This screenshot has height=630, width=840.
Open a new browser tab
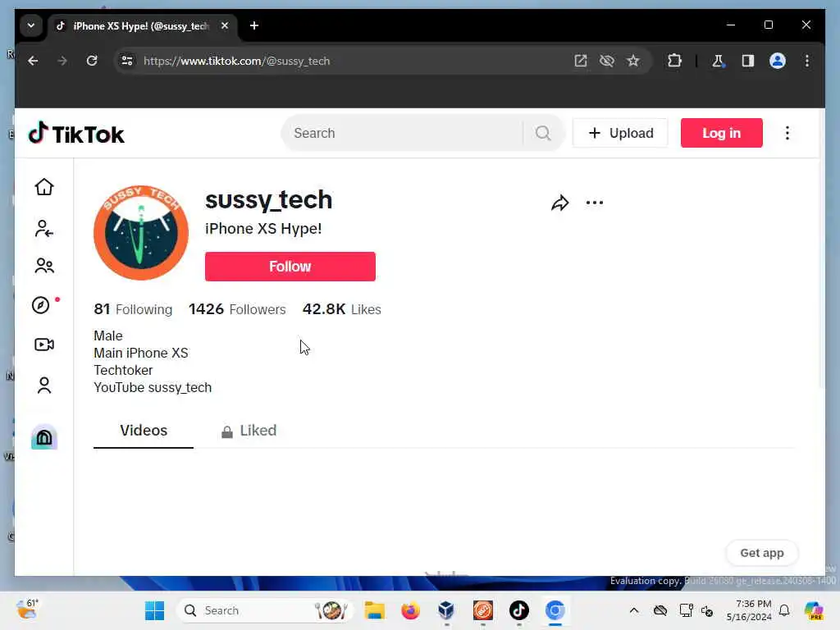click(x=254, y=25)
